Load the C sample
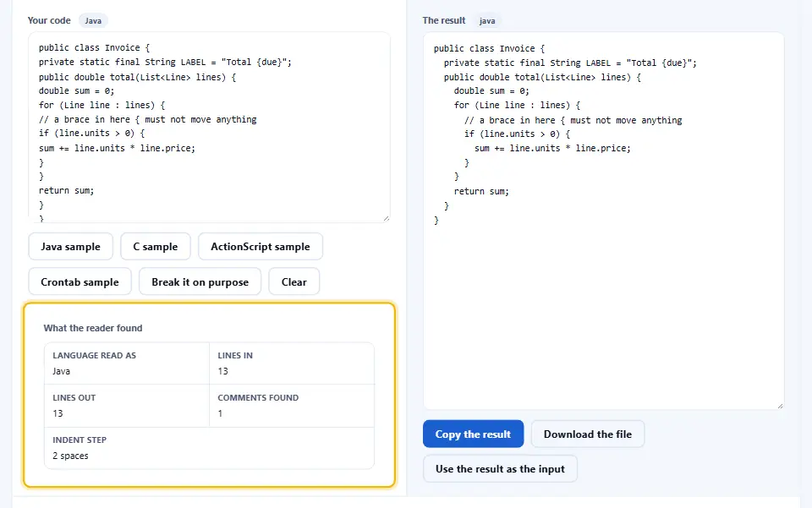This screenshot has width=812, height=508. [x=156, y=247]
